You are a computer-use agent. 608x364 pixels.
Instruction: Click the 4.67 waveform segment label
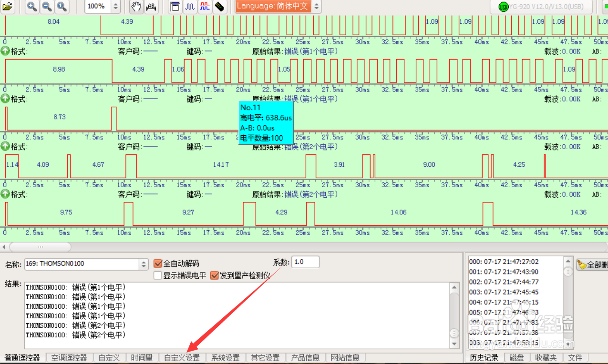98,165
